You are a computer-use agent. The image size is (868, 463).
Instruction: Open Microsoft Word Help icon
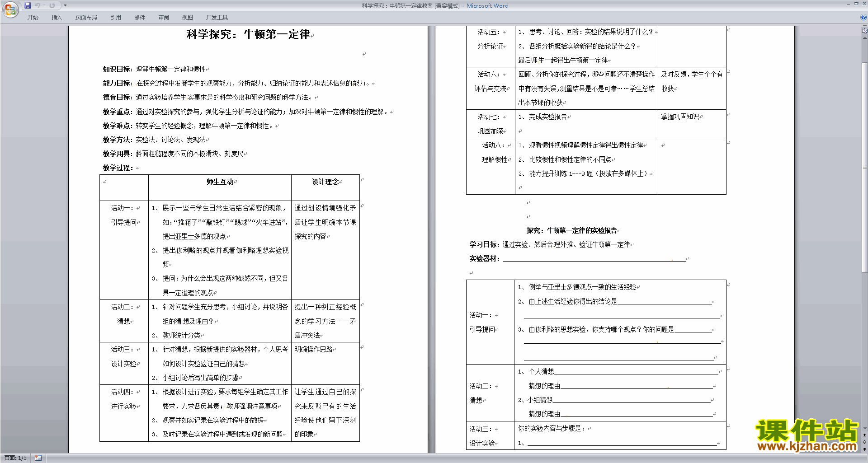point(863,17)
